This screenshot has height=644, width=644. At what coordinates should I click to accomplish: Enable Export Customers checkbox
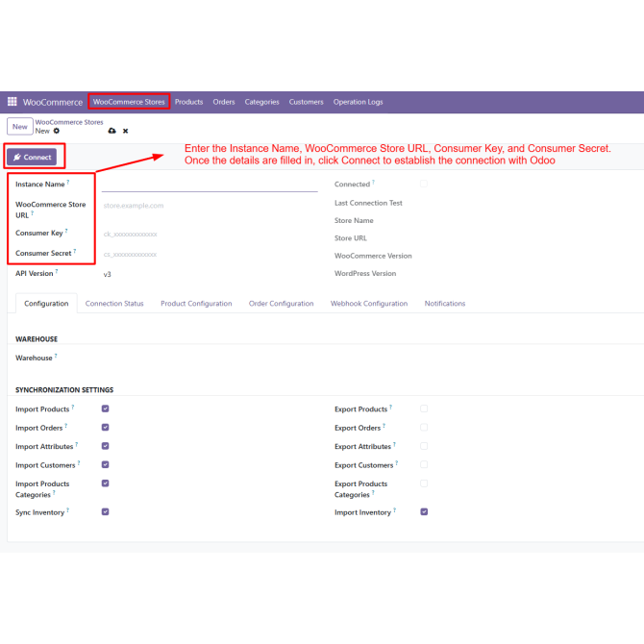tap(424, 464)
